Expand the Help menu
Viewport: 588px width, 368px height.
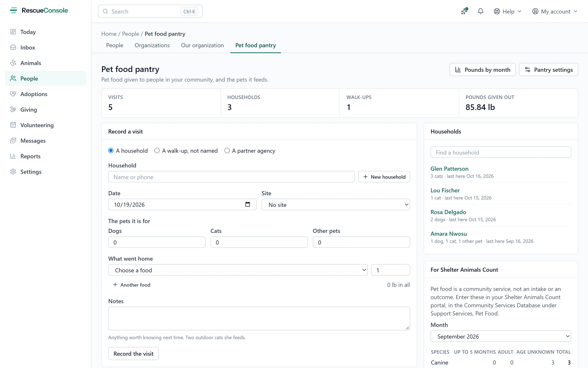pyautogui.click(x=508, y=11)
